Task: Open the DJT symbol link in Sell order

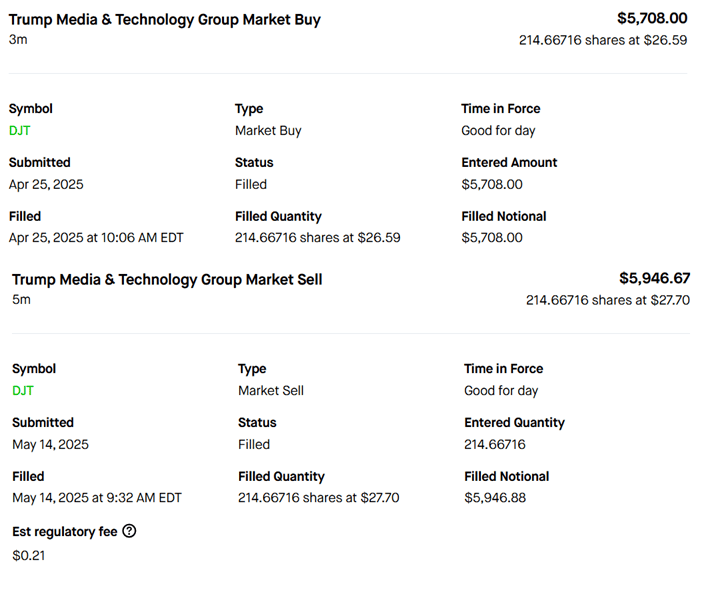Action: pos(23,391)
